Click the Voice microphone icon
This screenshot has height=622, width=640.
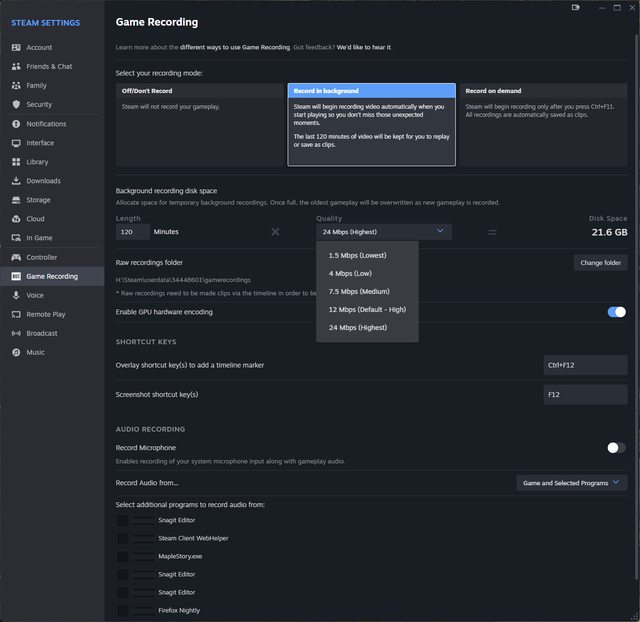pos(17,295)
